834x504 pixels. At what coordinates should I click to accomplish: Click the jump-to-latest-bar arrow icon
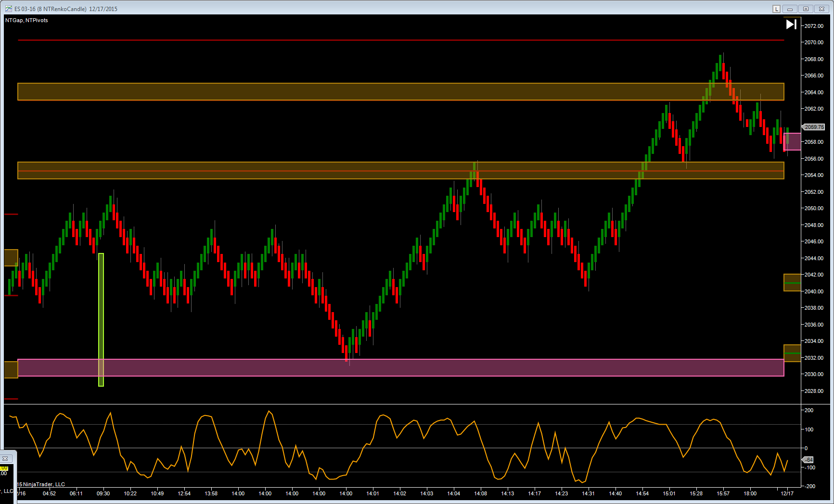(791, 24)
